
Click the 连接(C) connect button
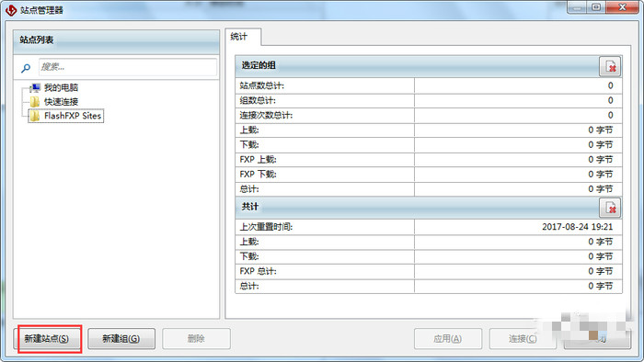(x=523, y=339)
